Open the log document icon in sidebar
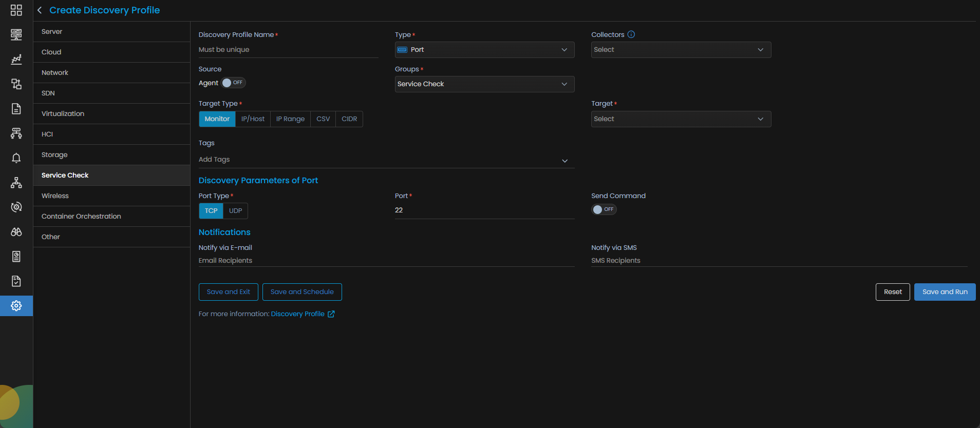Viewport: 980px width, 428px height. click(x=16, y=109)
